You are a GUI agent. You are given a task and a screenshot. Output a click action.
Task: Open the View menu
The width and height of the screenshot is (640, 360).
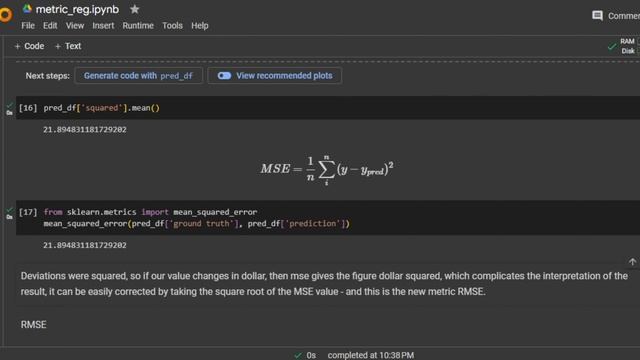point(75,25)
